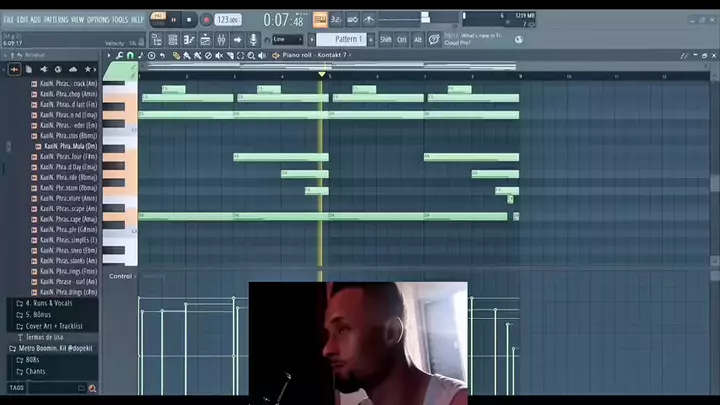Adjust the master volume slider knob
This screenshot has width=720, height=405.
point(425,17)
